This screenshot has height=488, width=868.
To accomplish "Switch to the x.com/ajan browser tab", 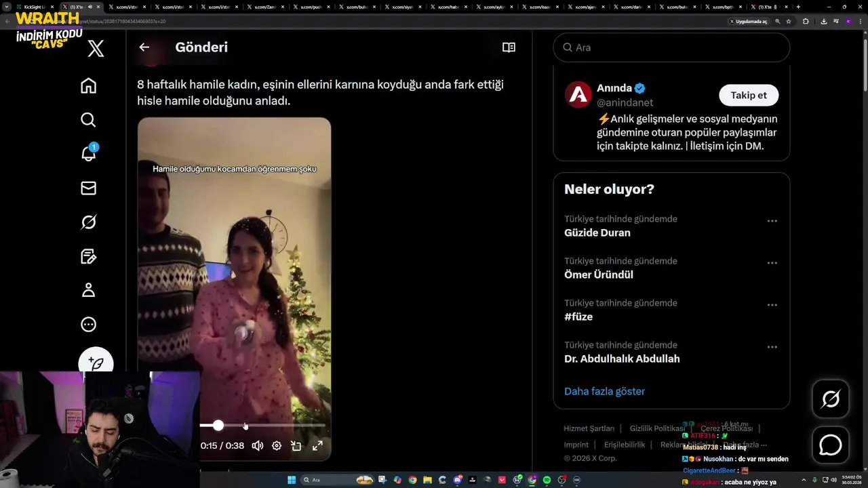I will tap(586, 7).
